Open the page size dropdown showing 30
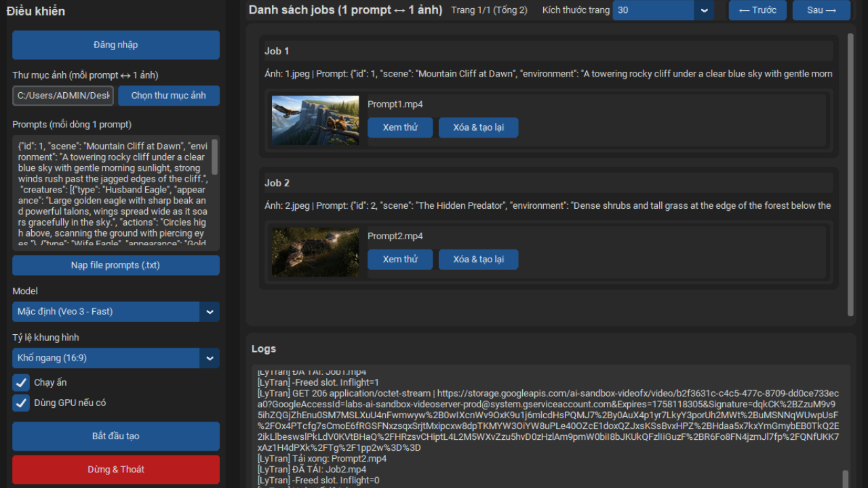Image resolution: width=868 pixels, height=488 pixels. click(x=663, y=10)
